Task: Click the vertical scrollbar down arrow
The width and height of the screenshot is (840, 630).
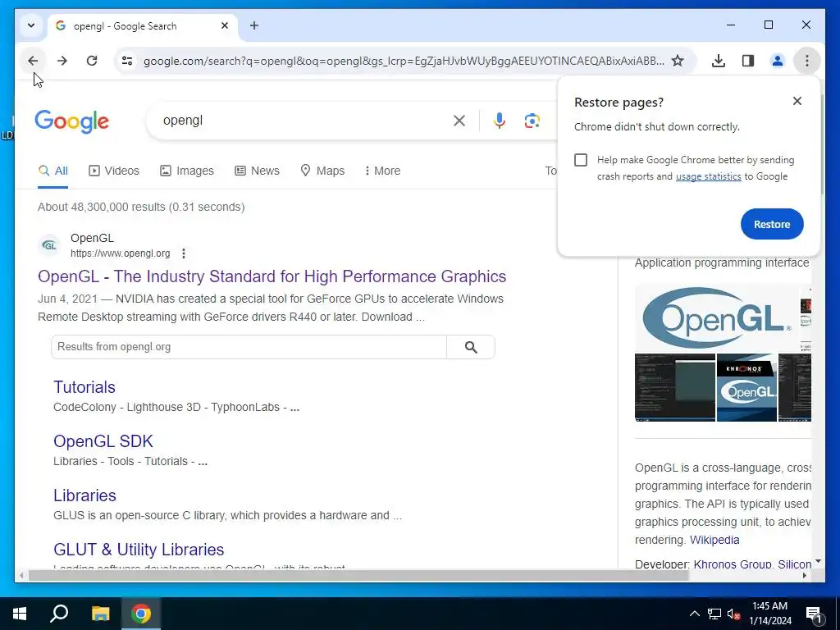Action: (x=818, y=561)
